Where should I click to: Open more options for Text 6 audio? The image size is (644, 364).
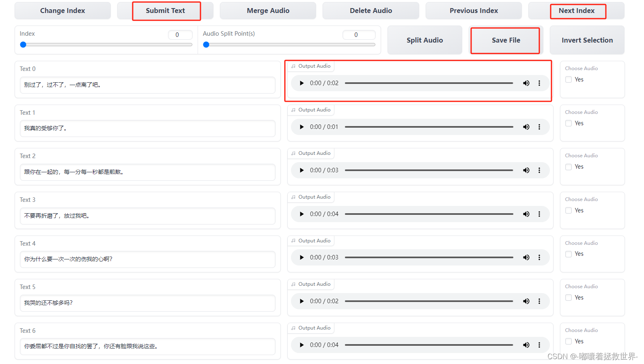(539, 345)
